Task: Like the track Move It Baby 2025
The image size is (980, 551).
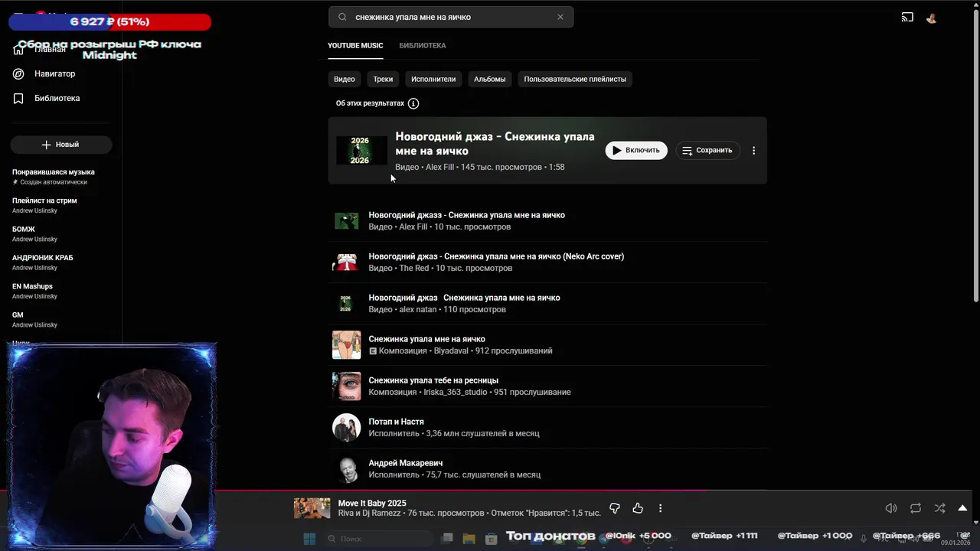Action: pos(638,508)
